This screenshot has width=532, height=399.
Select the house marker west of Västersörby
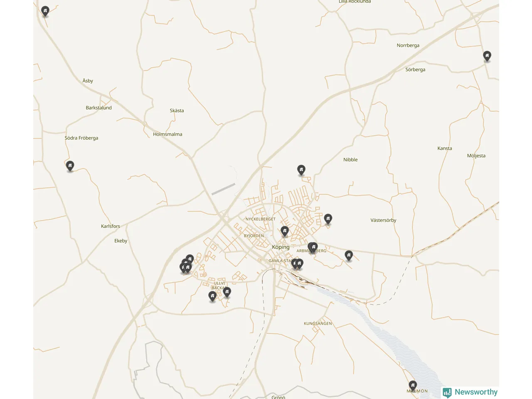(328, 219)
